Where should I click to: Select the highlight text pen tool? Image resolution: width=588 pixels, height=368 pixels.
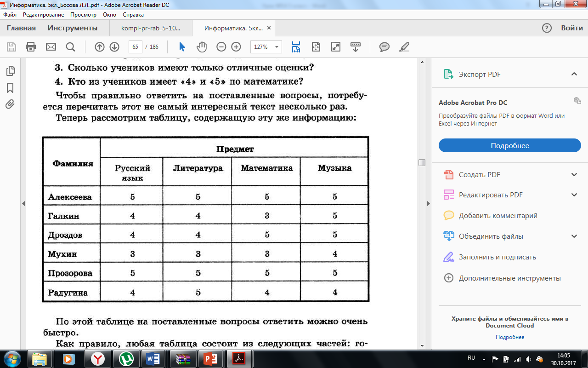pyautogui.click(x=404, y=46)
